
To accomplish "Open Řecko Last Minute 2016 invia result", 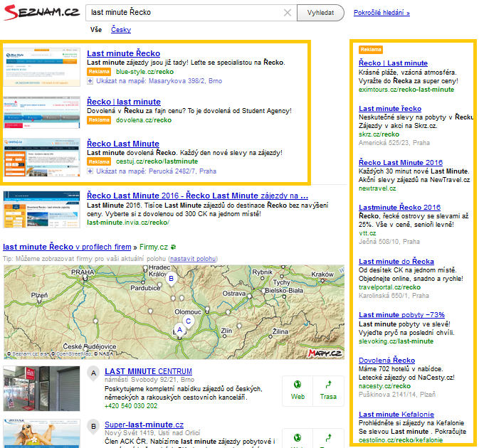I will point(197,196).
